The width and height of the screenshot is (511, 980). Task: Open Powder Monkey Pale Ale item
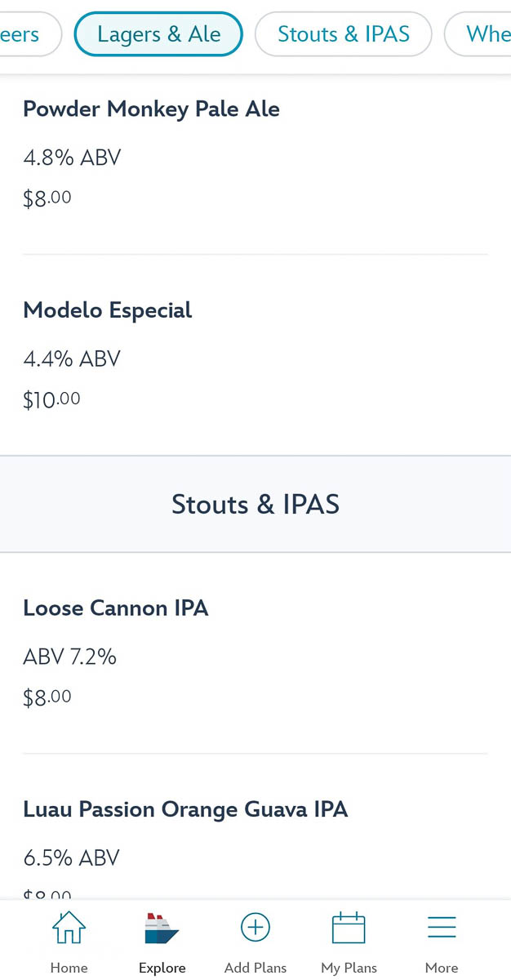click(255, 154)
